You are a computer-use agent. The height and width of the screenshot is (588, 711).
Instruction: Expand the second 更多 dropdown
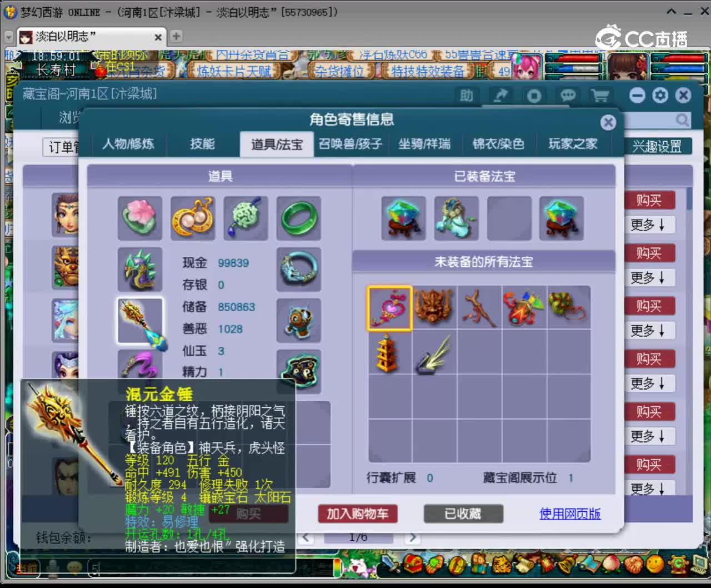[x=649, y=277]
